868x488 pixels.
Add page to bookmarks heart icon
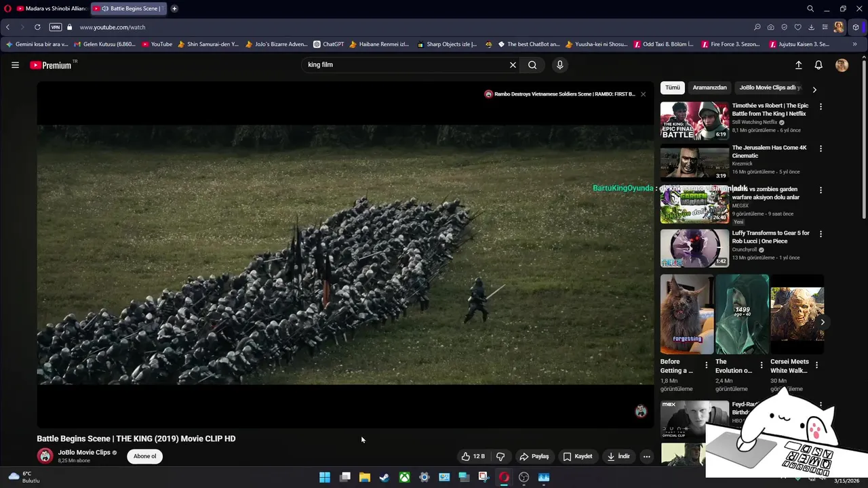pos(797,27)
